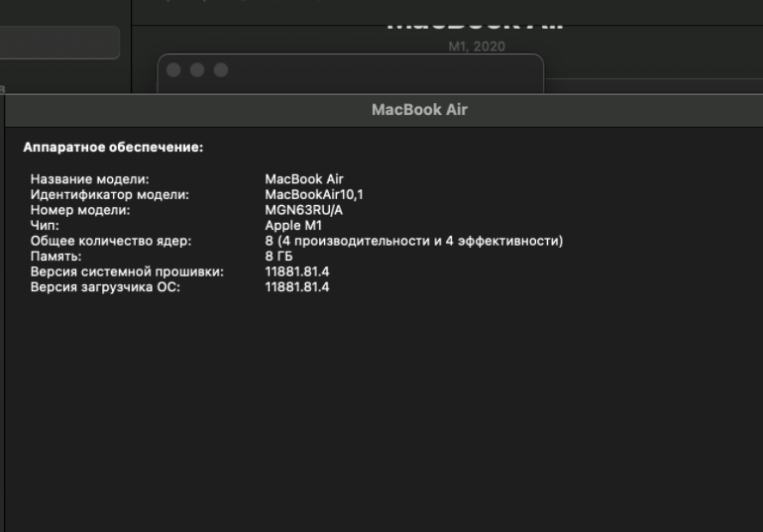The height and width of the screenshot is (532, 763).
Task: Click the 'Номер модели:' label
Action: pos(80,210)
